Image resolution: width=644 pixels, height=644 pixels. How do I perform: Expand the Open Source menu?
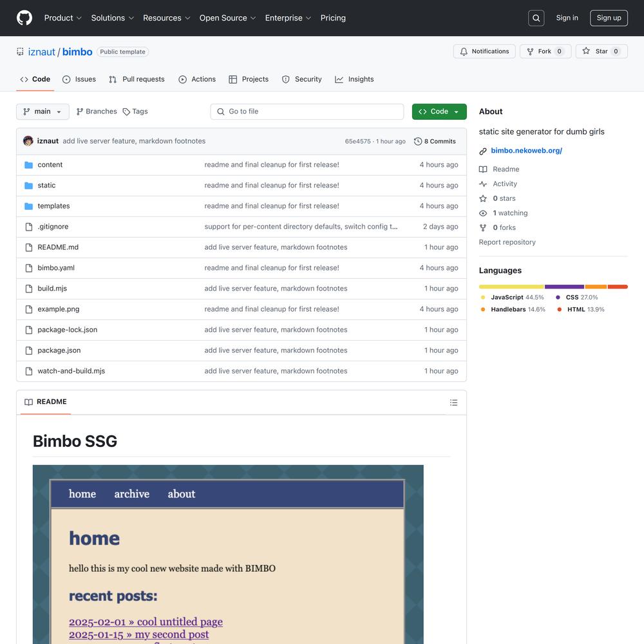(227, 18)
